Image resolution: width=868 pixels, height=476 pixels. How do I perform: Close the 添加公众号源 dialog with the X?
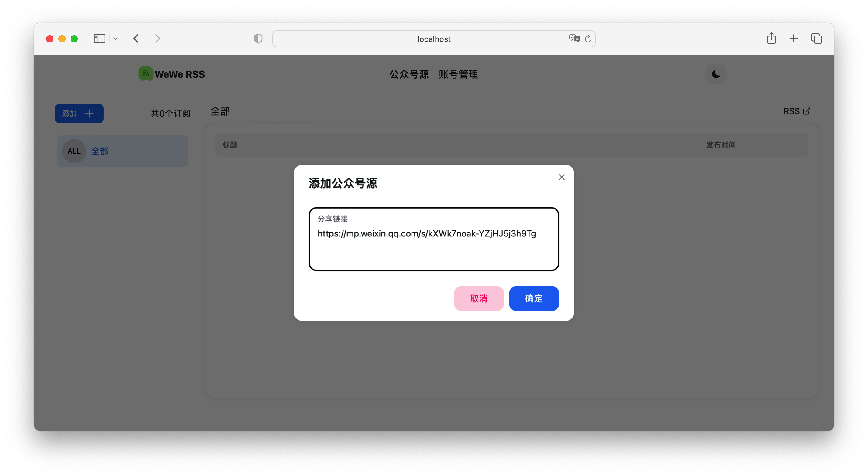point(561,177)
